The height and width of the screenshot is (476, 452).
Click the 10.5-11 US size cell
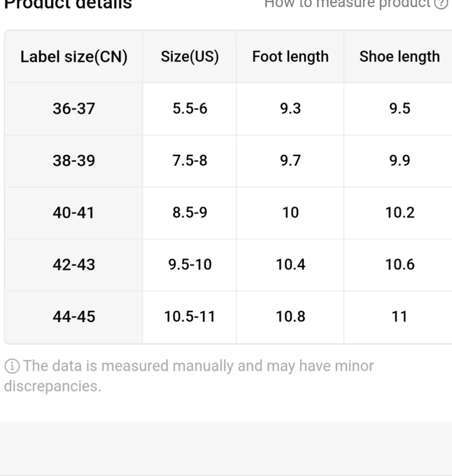pyautogui.click(x=189, y=317)
